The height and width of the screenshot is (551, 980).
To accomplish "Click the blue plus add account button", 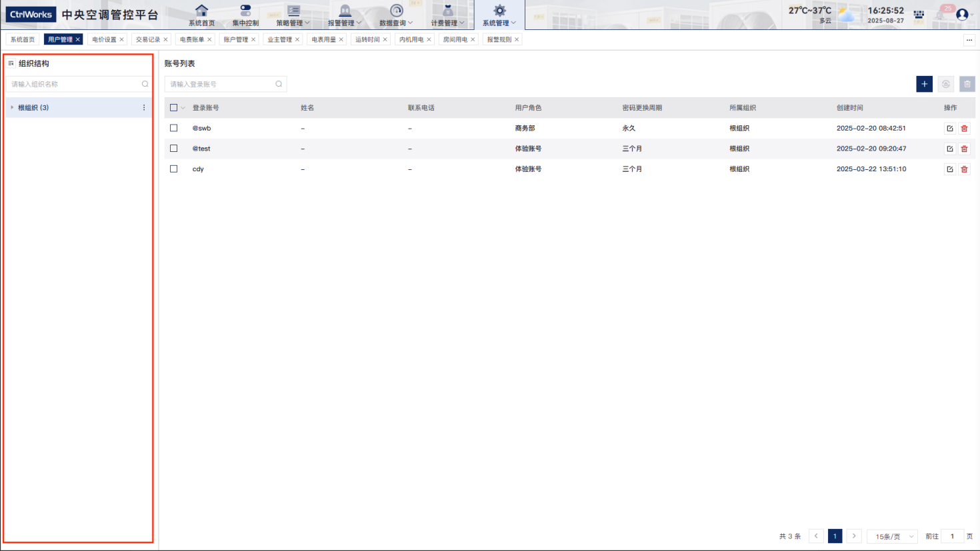I will (x=924, y=84).
